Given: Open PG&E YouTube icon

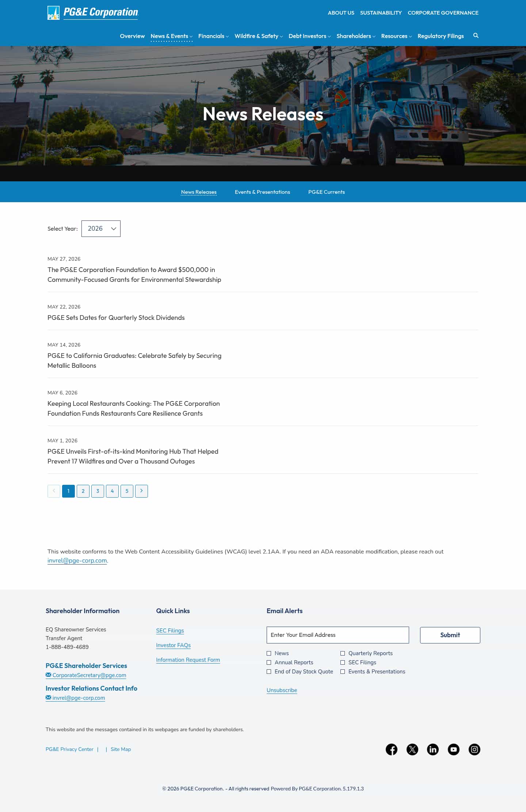Looking at the screenshot, I should pyautogui.click(x=454, y=749).
